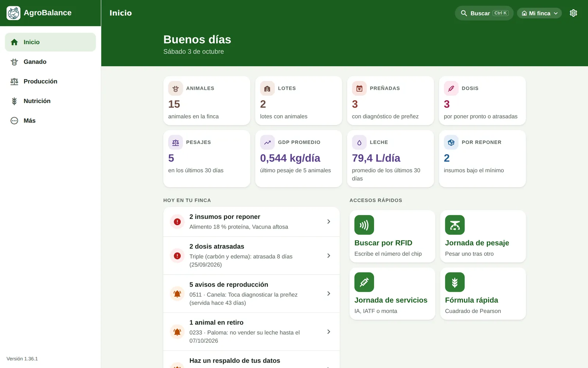Open Más menu in sidebar

[50, 121]
